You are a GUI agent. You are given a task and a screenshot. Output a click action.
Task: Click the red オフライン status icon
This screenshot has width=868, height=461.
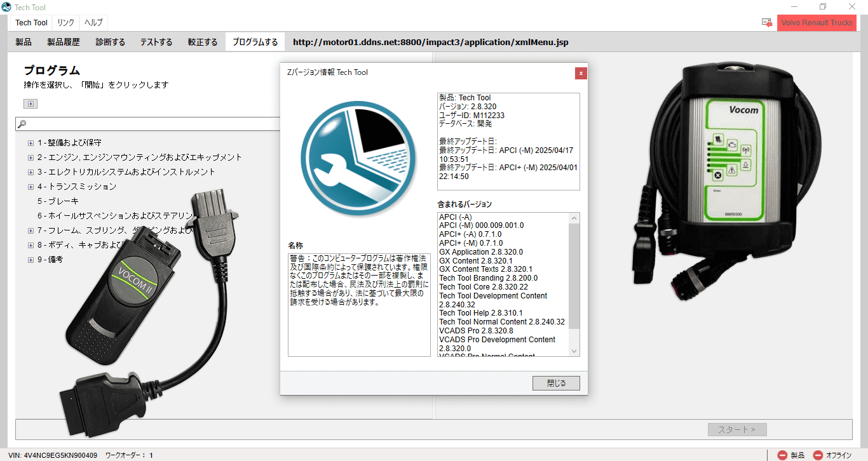(818, 455)
